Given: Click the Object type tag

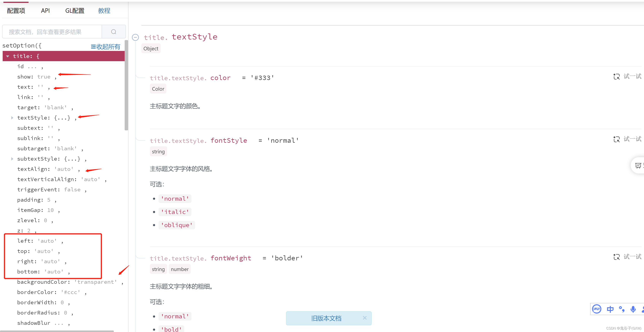Looking at the screenshot, I should click(x=151, y=48).
